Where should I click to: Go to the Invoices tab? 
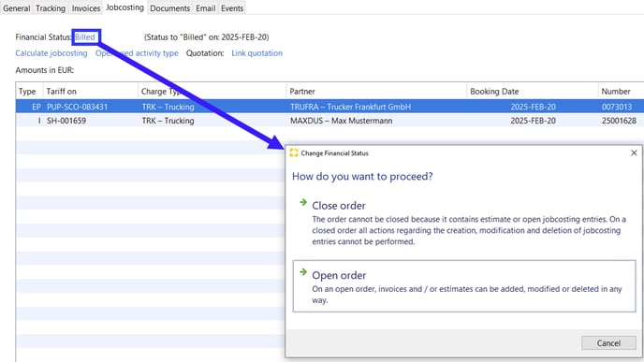pyautogui.click(x=86, y=8)
